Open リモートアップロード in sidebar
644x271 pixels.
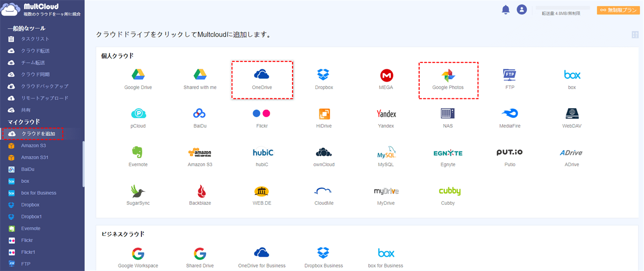tap(44, 98)
